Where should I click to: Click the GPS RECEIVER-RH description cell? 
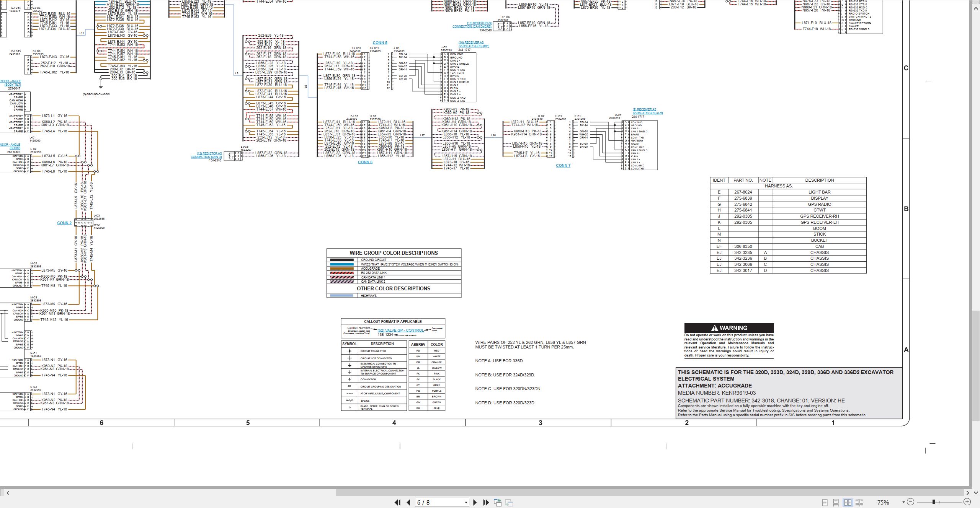pyautogui.click(x=819, y=216)
